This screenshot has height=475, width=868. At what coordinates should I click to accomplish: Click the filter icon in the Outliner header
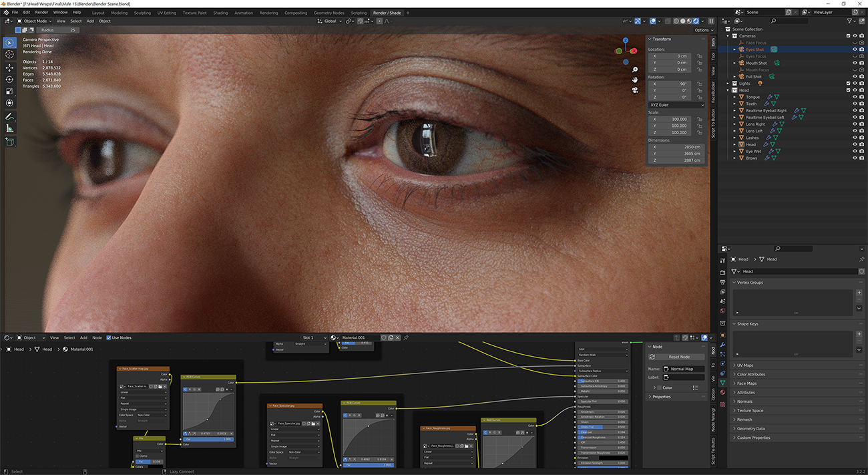849,21
